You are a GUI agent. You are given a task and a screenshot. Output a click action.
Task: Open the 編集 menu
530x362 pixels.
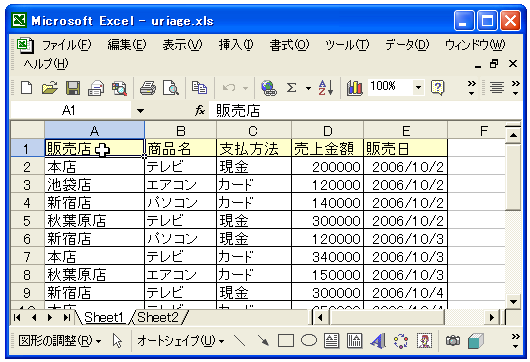pos(127,45)
